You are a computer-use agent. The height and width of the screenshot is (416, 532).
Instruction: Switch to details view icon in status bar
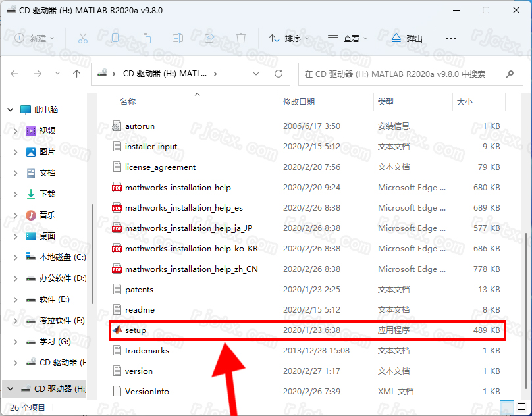(x=506, y=407)
